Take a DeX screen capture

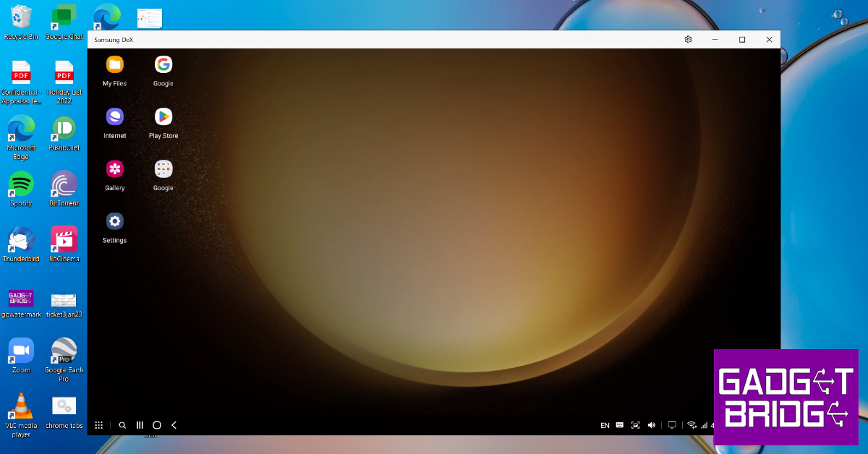click(x=636, y=425)
